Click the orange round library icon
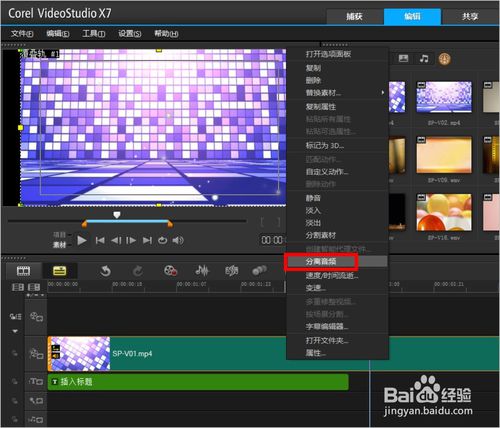The image size is (500, 428). tap(444, 59)
